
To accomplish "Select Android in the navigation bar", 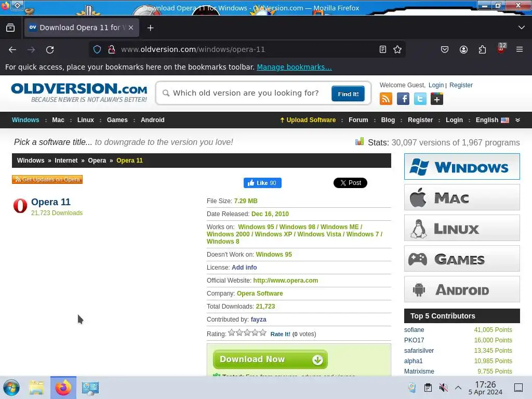I will point(152,120).
